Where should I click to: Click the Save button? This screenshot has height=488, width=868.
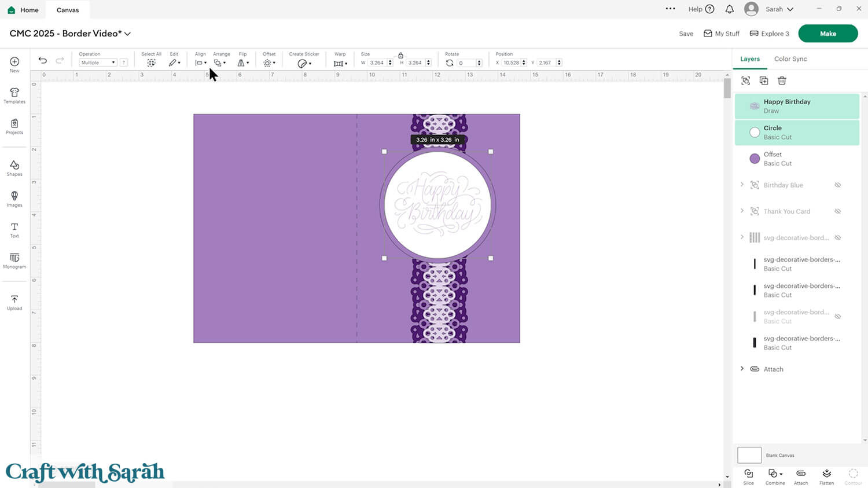click(686, 34)
